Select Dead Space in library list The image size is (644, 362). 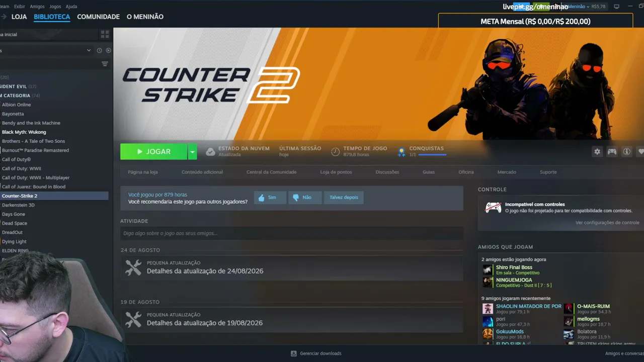(x=15, y=223)
